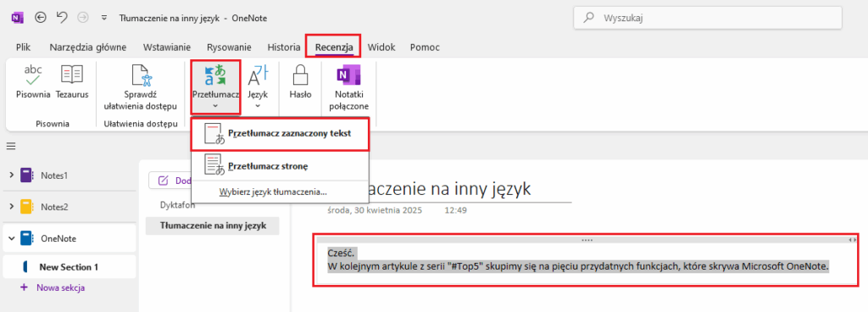Open the Plik menu
This screenshot has height=312, width=868.
click(x=23, y=47)
